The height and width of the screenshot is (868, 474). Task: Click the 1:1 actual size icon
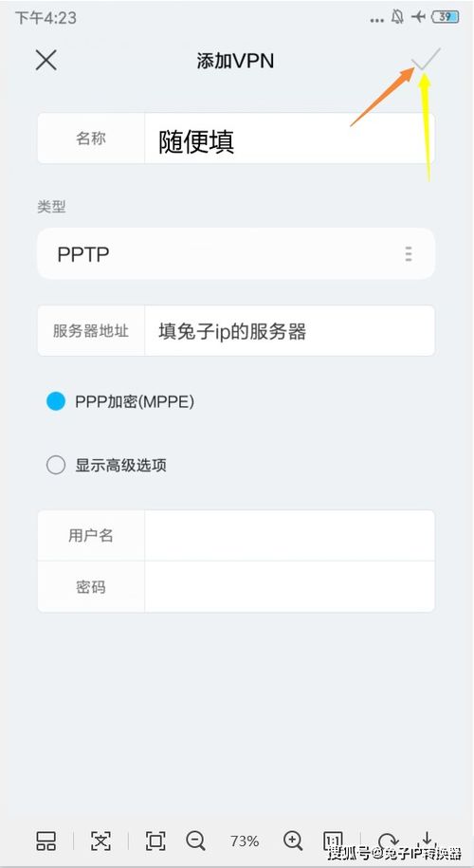tap(333, 840)
